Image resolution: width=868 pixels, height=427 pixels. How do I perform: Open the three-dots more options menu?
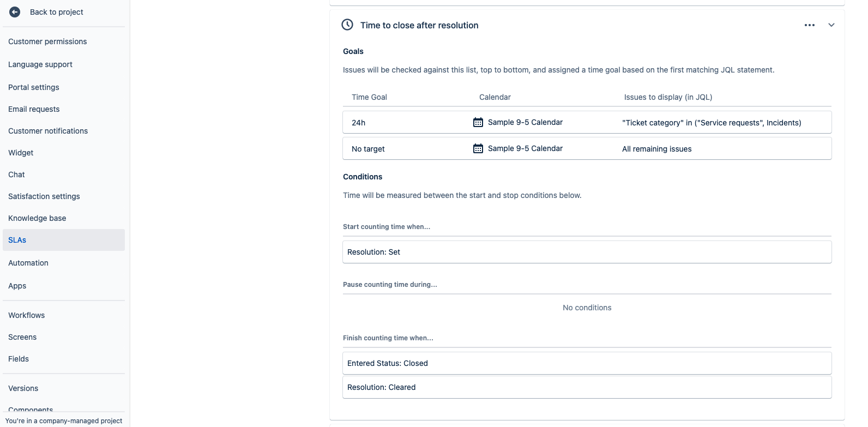click(x=810, y=25)
